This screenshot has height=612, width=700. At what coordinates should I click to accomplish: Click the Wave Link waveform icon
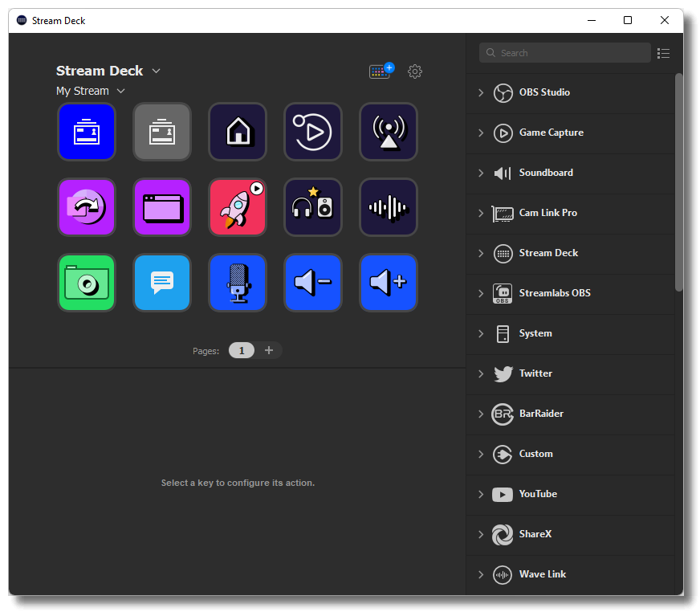(x=503, y=575)
